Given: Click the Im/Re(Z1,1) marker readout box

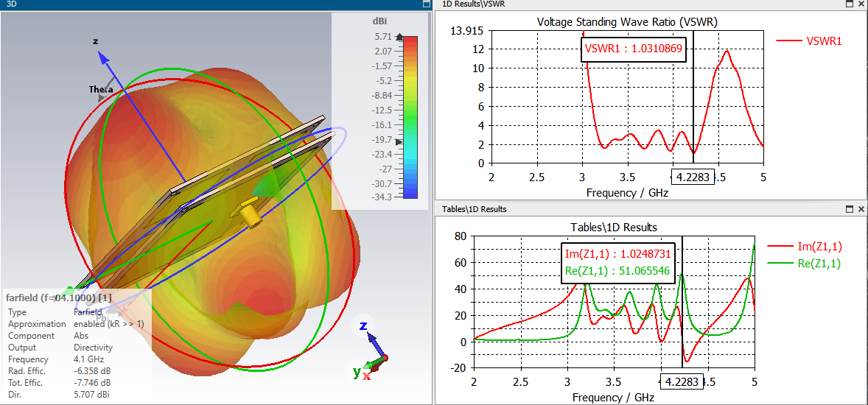Looking at the screenshot, I should point(618,263).
